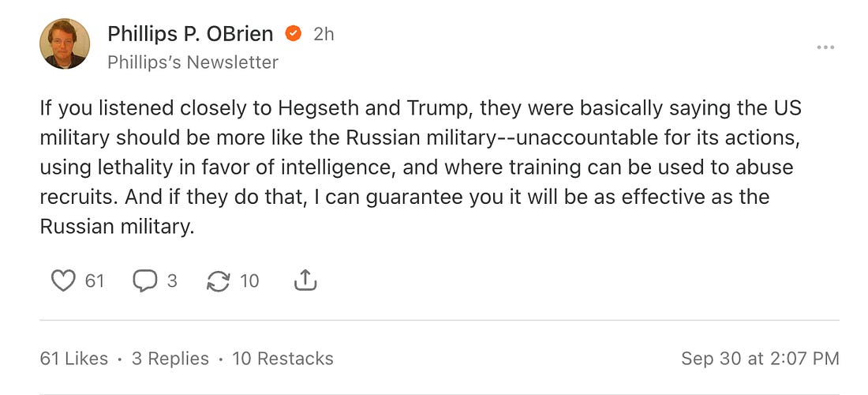The image size is (868, 395).
Task: Open the author name Phillips P. OBrien
Action: [x=190, y=34]
